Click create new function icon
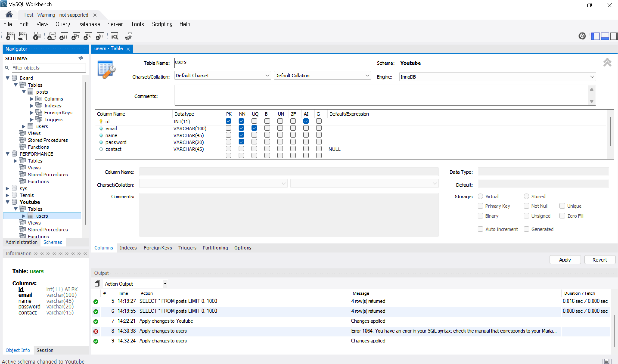The image size is (618, 364). tap(100, 36)
